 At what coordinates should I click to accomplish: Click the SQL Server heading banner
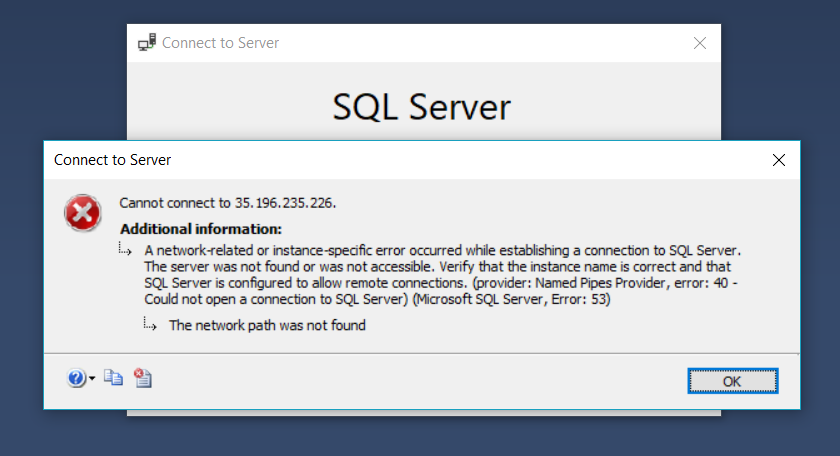coord(421,107)
